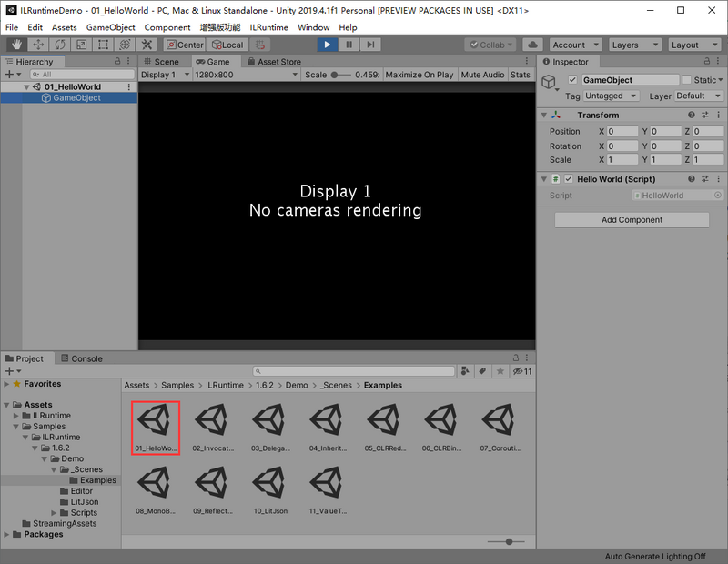This screenshot has width=728, height=564.
Task: Toggle hidden packages visibility count
Action: coord(522,371)
